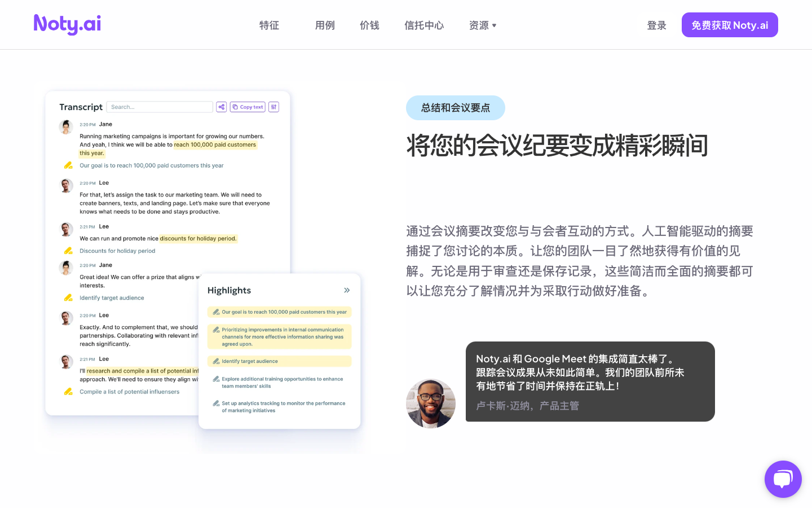Image resolution: width=812 pixels, height=508 pixels.
Task: Open the chat widget bubble
Action: (x=783, y=479)
